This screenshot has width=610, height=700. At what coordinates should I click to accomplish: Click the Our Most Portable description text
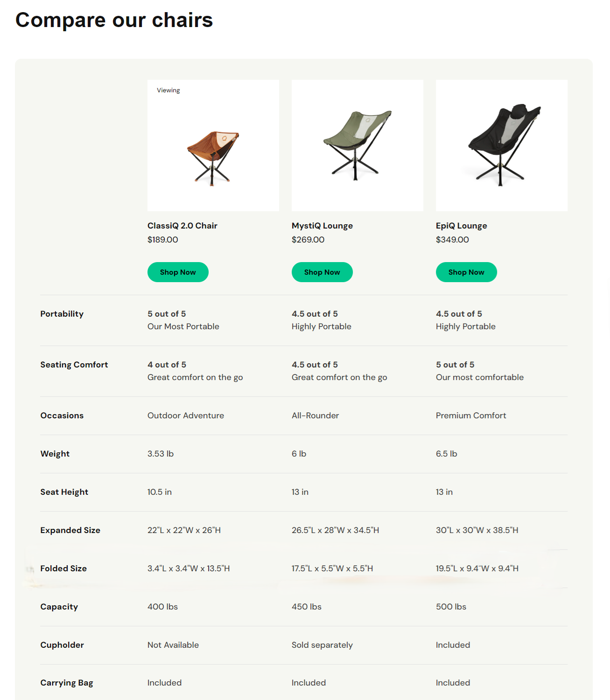(183, 326)
